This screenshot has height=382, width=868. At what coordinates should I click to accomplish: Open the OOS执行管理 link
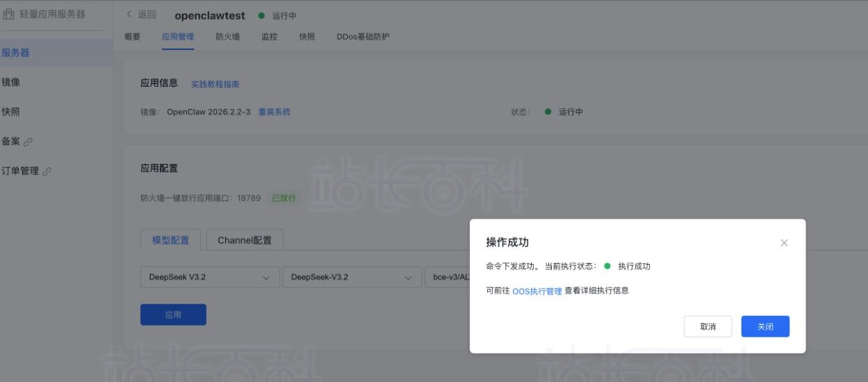coord(537,292)
